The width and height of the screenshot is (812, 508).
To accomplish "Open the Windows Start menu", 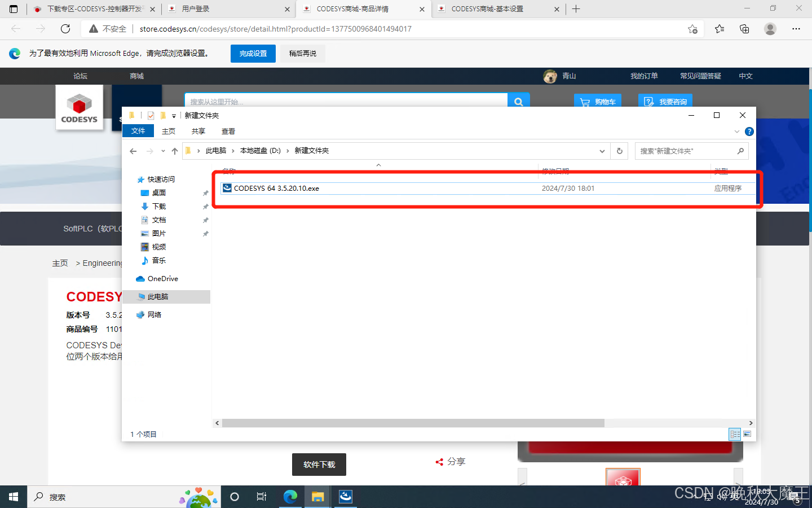I will (14, 497).
